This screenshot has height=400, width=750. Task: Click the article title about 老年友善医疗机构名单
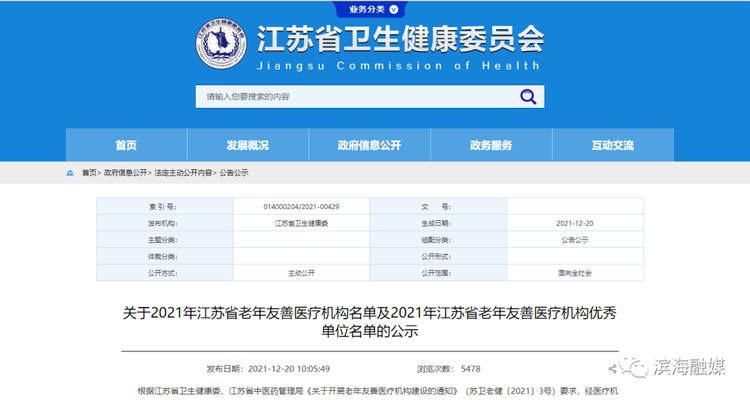click(370, 322)
